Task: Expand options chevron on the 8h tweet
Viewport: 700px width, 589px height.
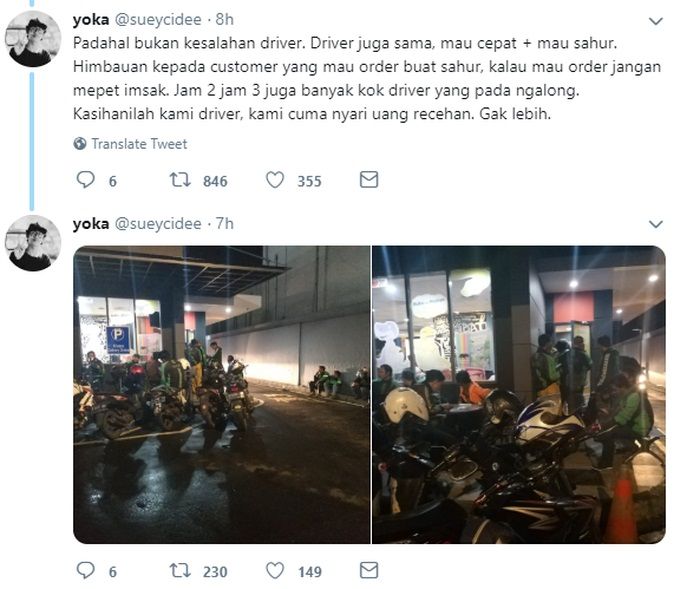Action: point(655,21)
